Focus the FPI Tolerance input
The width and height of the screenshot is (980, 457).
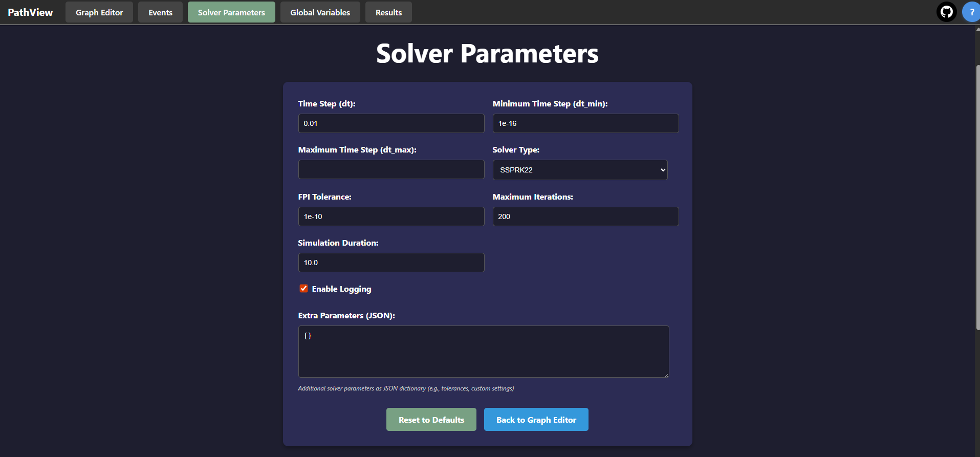(x=391, y=216)
